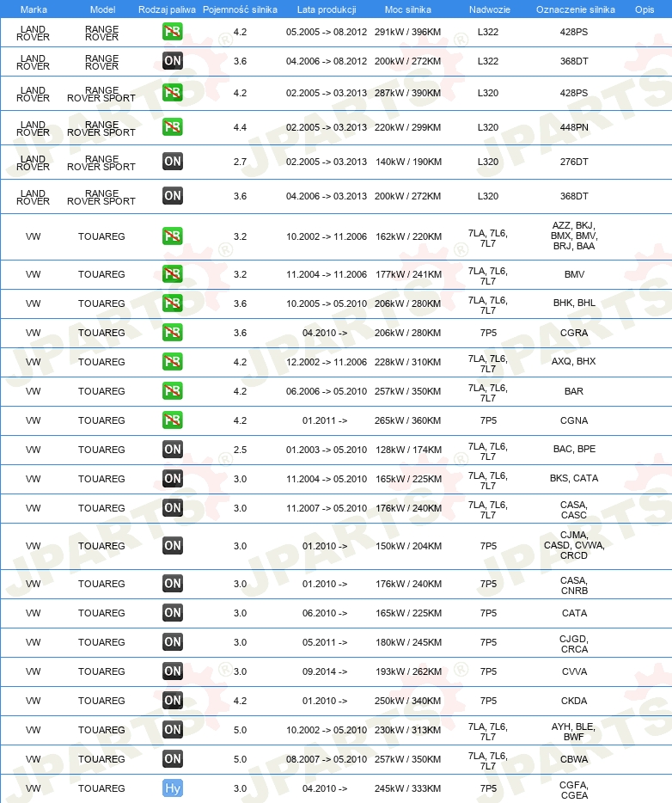Screen dimensions: 672x803
Task: Click the 2.5 engine capacity cell
Action: [240, 449]
